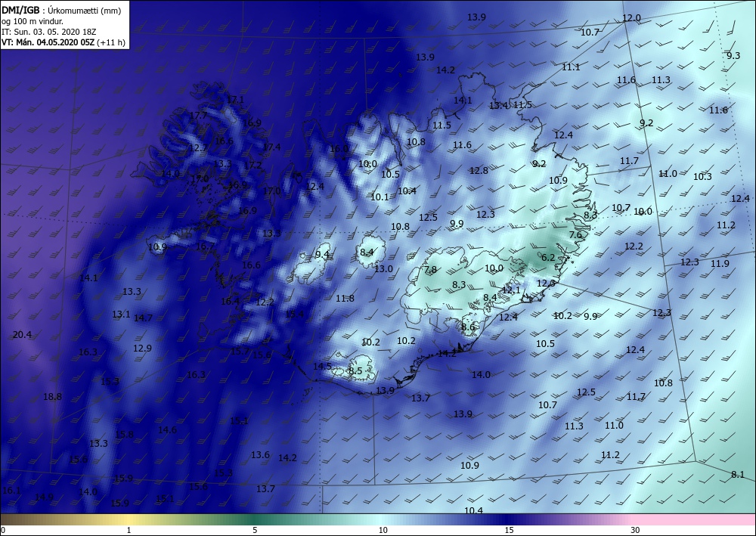Click the map value '16.1' at the lower left
This screenshot has height=536, width=756.
tap(11, 490)
